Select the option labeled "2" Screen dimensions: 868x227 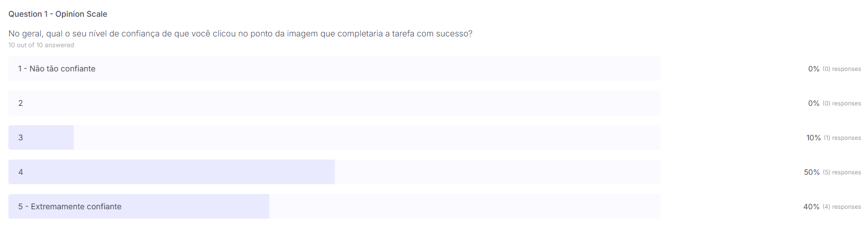click(x=21, y=103)
